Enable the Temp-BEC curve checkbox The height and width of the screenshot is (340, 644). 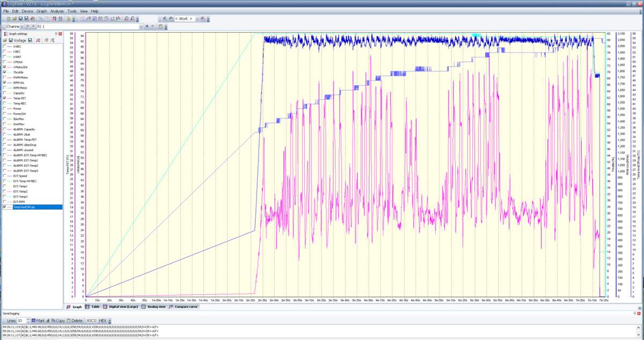tap(5, 103)
